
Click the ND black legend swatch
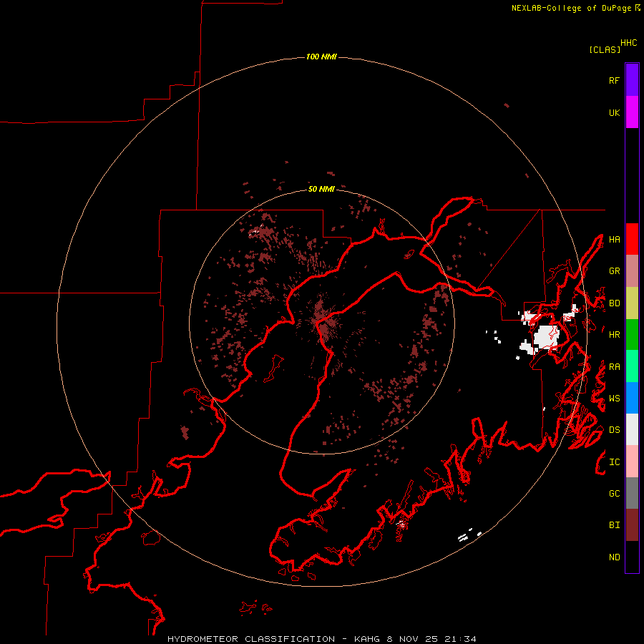tap(632, 557)
